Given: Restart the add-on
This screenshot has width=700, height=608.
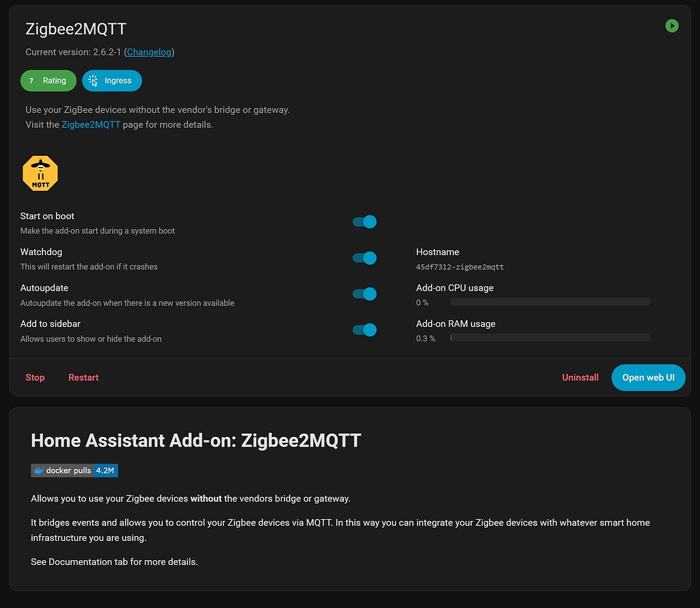Looking at the screenshot, I should 83,378.
